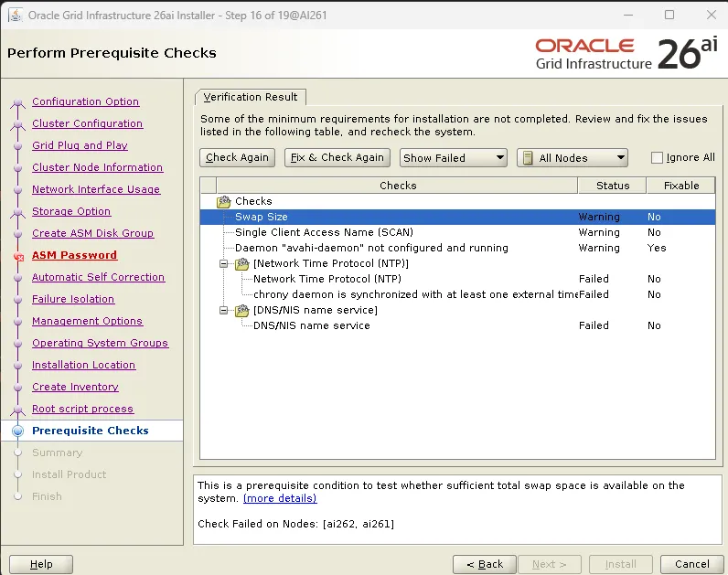The height and width of the screenshot is (575, 728).
Task: Click the ASM Password error marker icon
Action: click(18, 256)
